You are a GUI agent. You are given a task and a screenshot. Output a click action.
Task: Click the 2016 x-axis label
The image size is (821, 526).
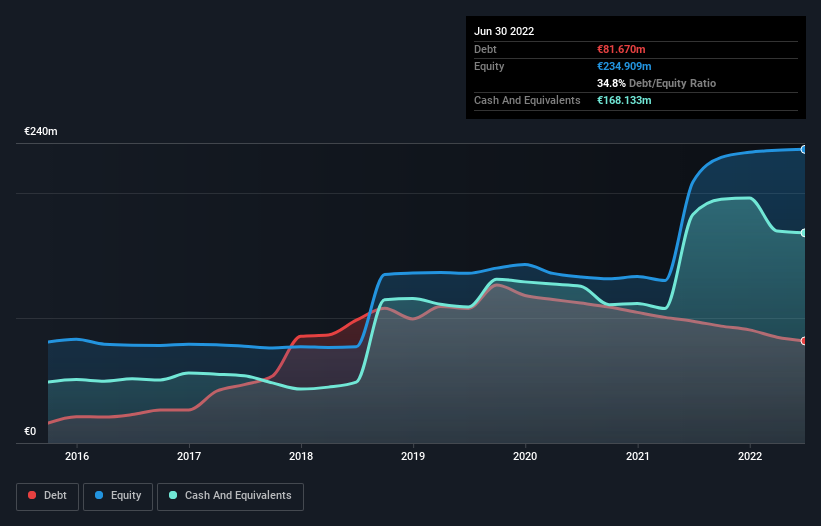pyautogui.click(x=77, y=456)
